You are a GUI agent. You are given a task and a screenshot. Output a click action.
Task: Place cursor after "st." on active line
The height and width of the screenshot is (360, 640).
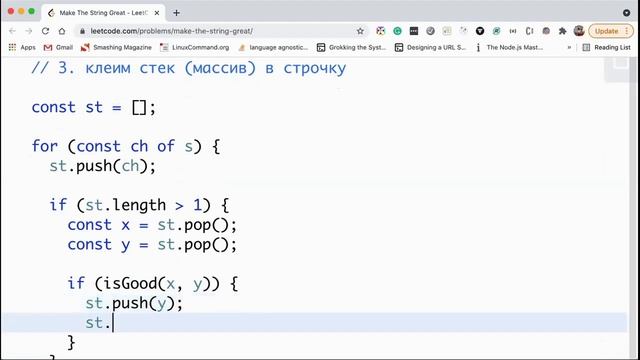[113, 323]
